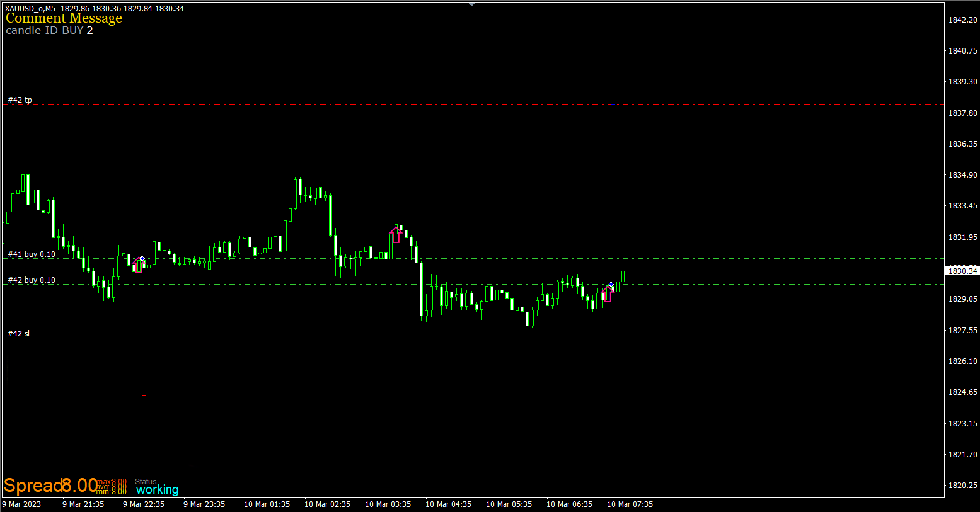Click the spread value 8.00

(79, 486)
